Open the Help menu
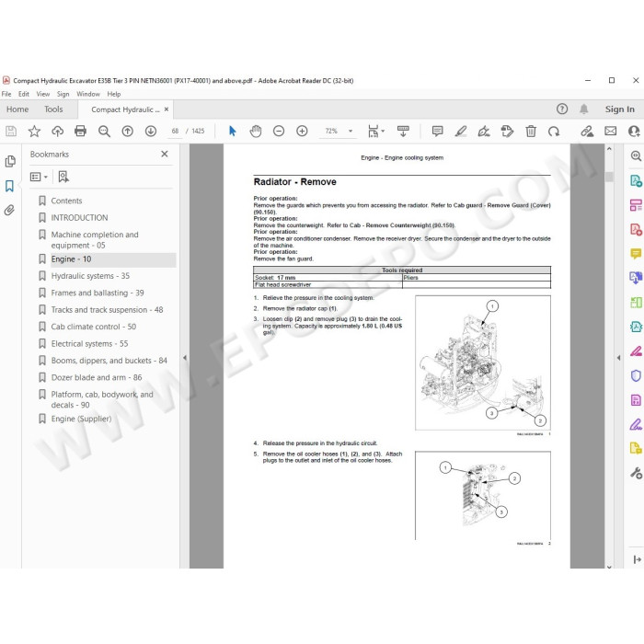 [114, 94]
